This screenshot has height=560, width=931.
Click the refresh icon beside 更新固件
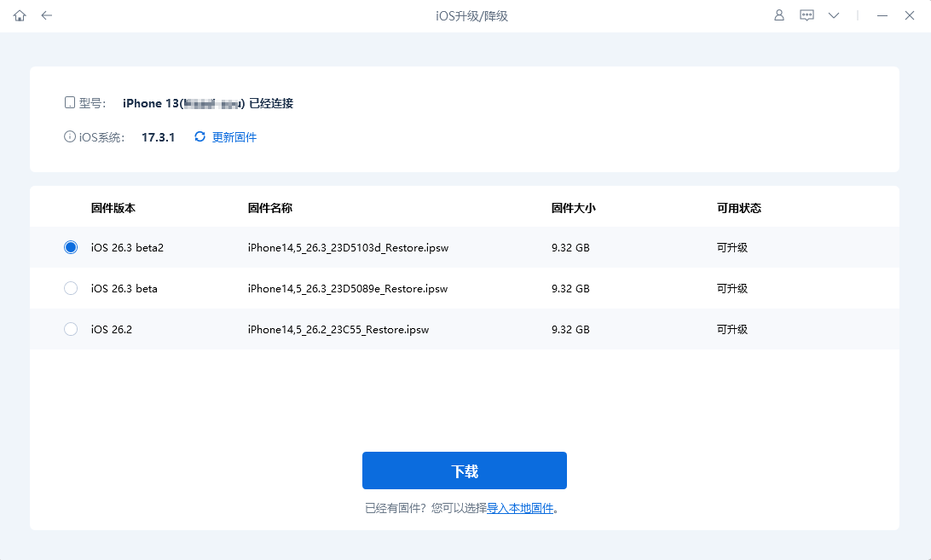point(199,136)
